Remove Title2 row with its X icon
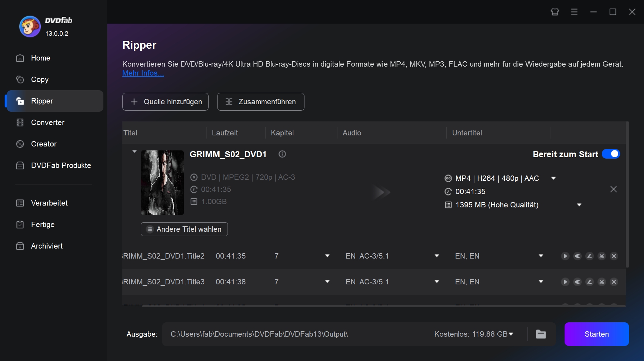The height and width of the screenshot is (361, 644). click(614, 256)
